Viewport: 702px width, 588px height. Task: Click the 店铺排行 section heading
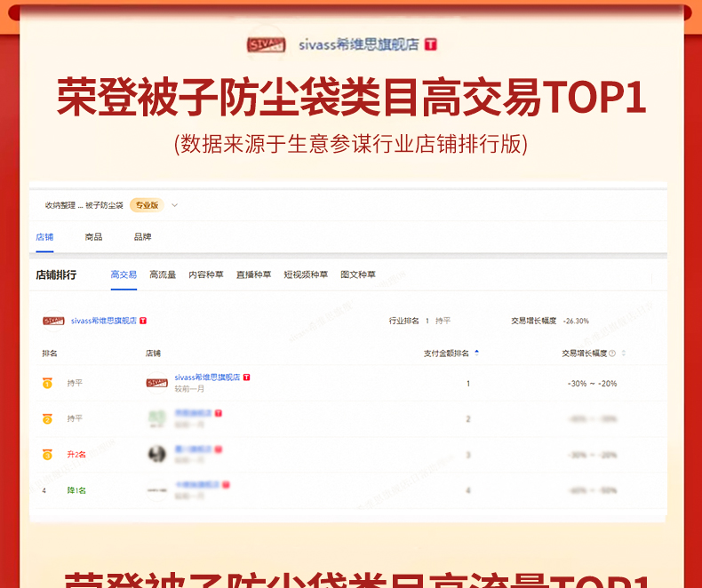[x=56, y=274]
